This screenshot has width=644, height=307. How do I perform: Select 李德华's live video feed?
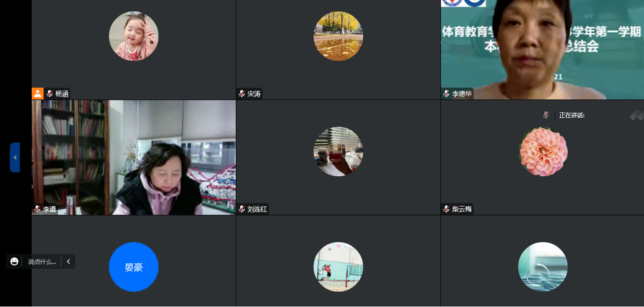tap(542, 50)
